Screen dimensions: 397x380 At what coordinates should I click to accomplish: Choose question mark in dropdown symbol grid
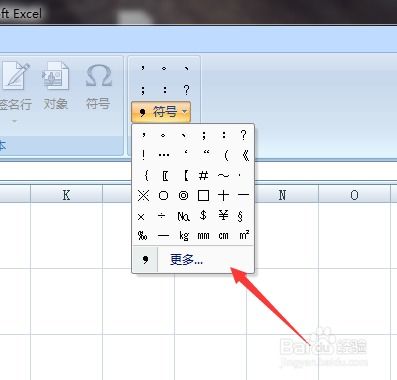click(243, 135)
